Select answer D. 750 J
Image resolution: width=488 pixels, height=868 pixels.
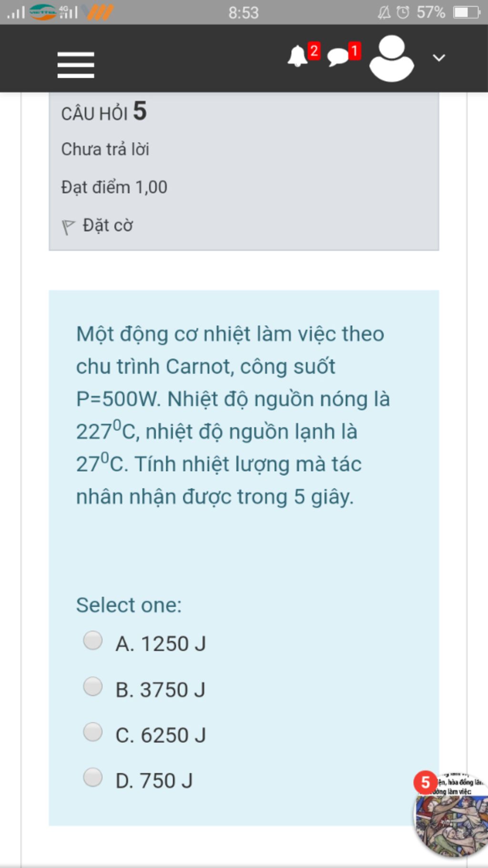[92, 777]
